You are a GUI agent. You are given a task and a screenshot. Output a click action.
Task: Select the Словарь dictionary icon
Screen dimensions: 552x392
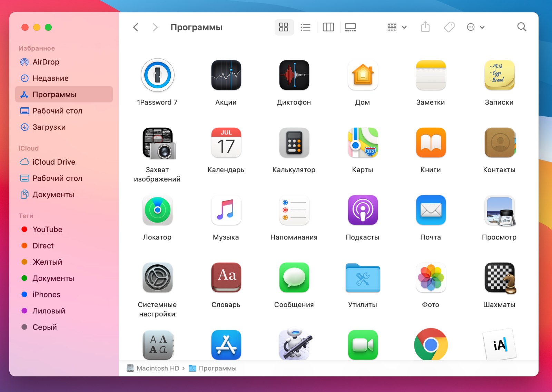(x=226, y=278)
